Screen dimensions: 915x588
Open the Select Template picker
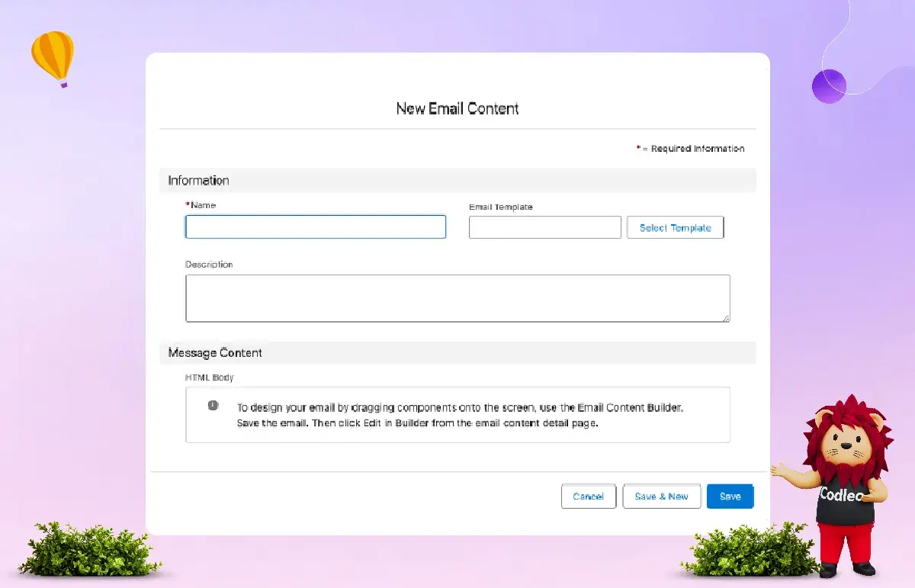pos(676,227)
